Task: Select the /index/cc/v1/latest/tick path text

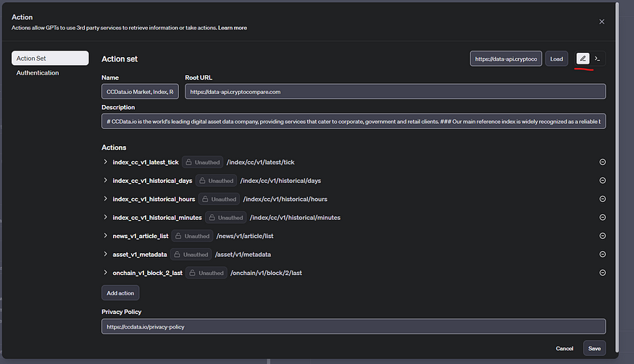Action: click(x=260, y=162)
